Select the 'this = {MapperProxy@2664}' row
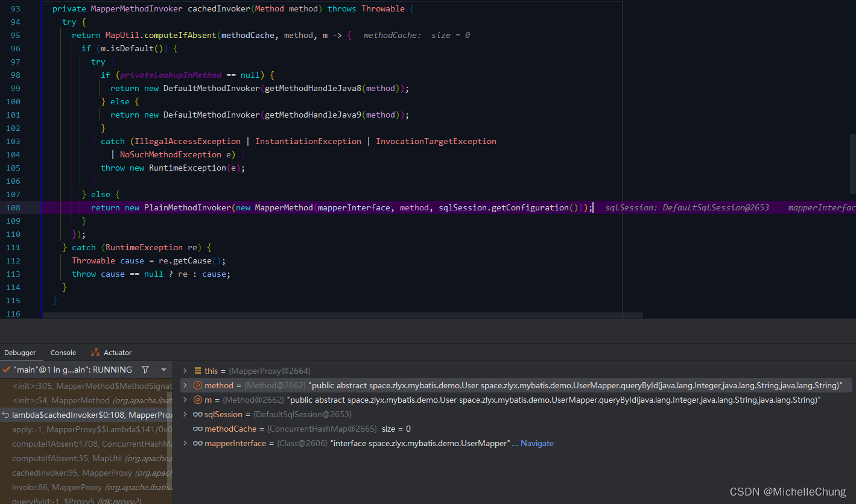The height and width of the screenshot is (504, 856). tap(518, 371)
